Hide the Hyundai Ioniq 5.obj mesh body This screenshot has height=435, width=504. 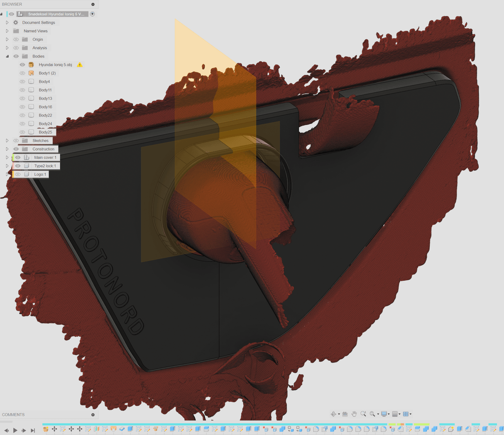[22, 65]
